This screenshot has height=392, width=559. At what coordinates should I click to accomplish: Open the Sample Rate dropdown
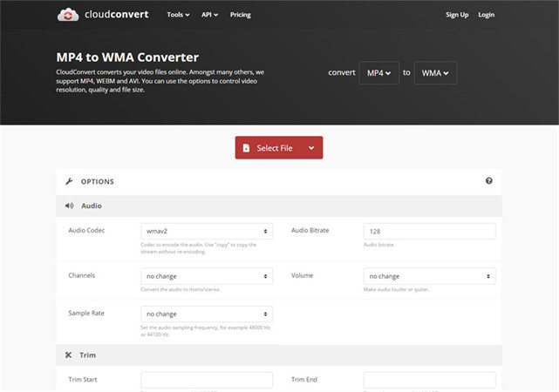tap(207, 314)
